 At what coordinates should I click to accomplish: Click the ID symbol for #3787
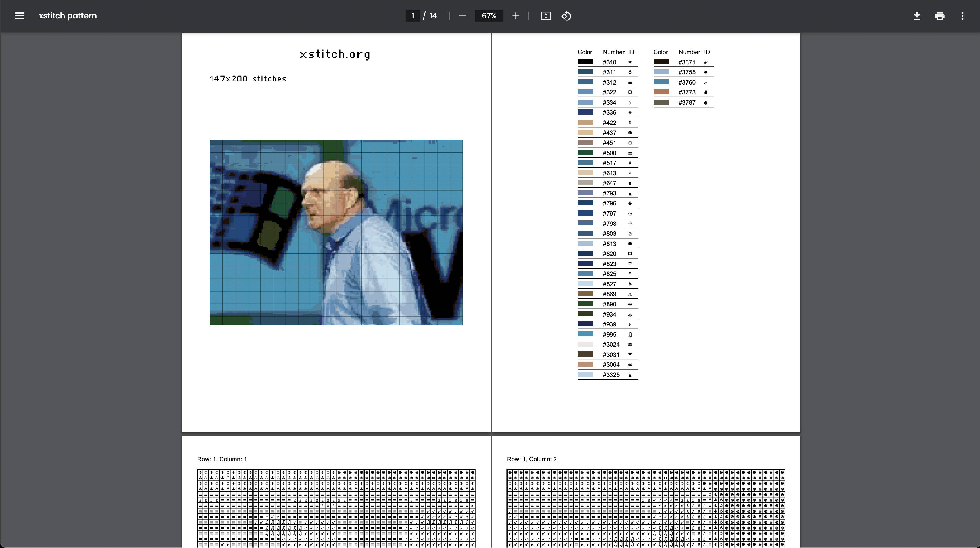706,103
